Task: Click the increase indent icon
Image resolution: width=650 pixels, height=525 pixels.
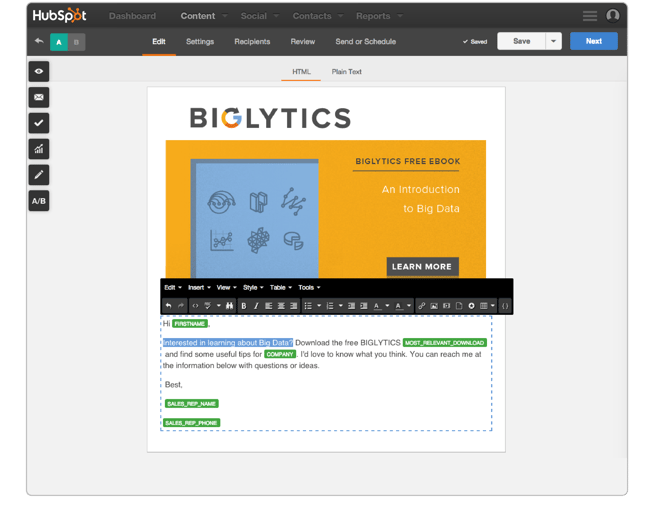Action: coord(364,306)
